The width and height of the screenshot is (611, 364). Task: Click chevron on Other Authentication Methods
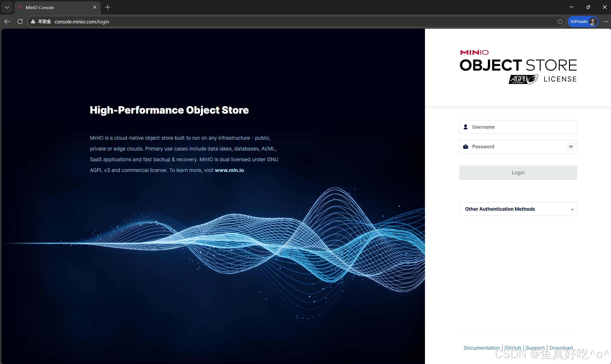572,209
